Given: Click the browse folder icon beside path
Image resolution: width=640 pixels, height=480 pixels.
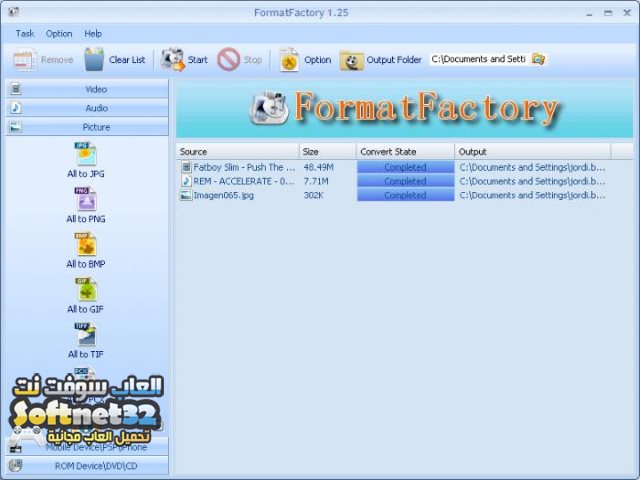Looking at the screenshot, I should [x=538, y=59].
